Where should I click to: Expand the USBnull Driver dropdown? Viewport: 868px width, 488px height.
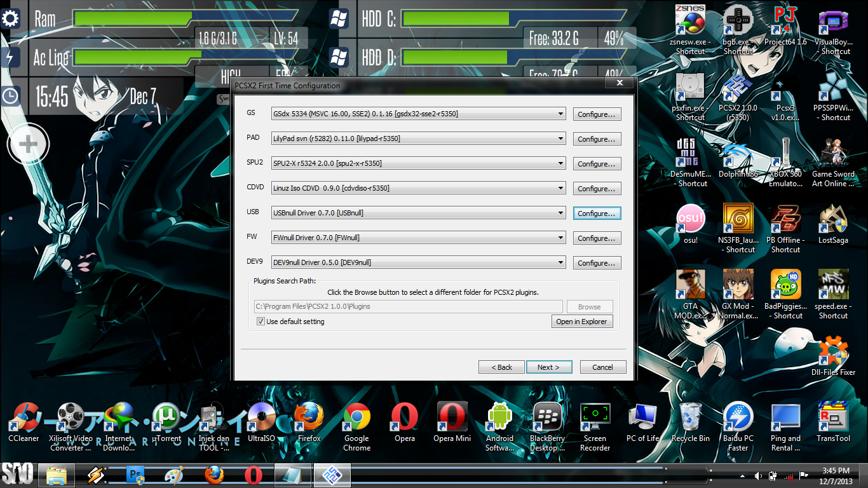coord(418,213)
